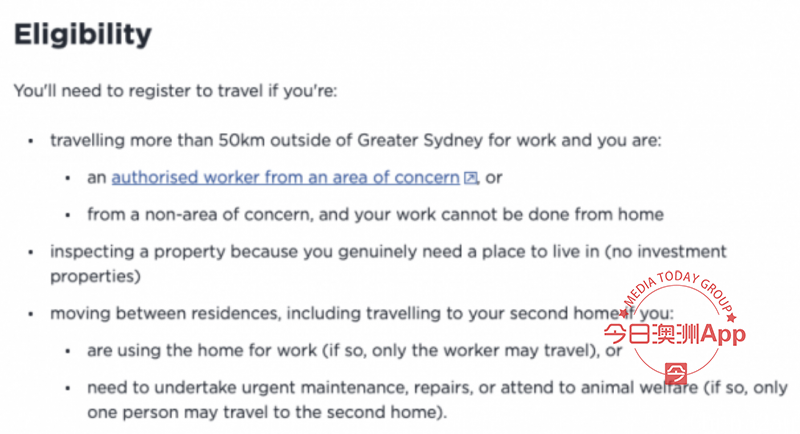Click the 'travelling more than 50km outside' bullet
Image resolution: width=800 pixels, height=434 pixels.
(356, 140)
